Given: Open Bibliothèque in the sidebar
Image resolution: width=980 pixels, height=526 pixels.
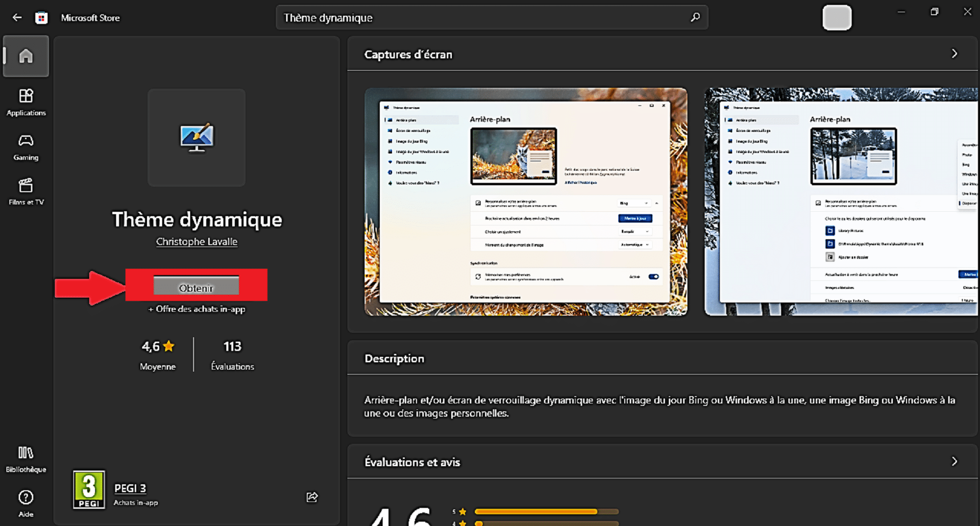Looking at the screenshot, I should point(26,459).
